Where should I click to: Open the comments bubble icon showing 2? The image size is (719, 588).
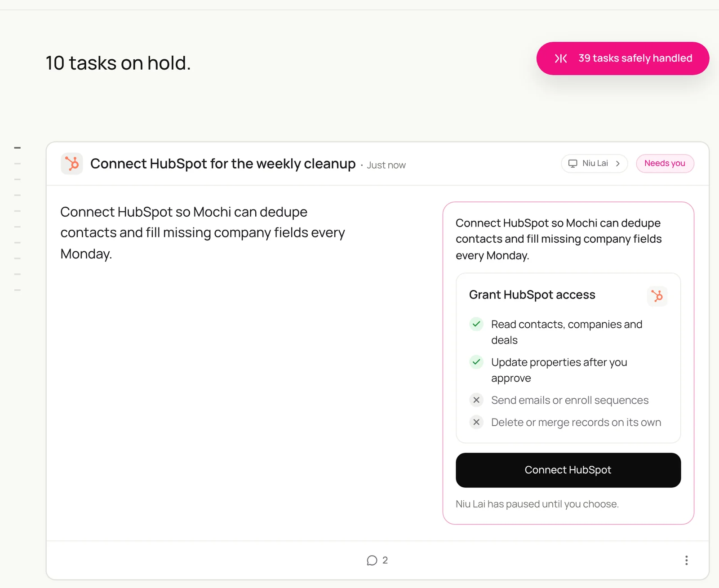tap(372, 560)
